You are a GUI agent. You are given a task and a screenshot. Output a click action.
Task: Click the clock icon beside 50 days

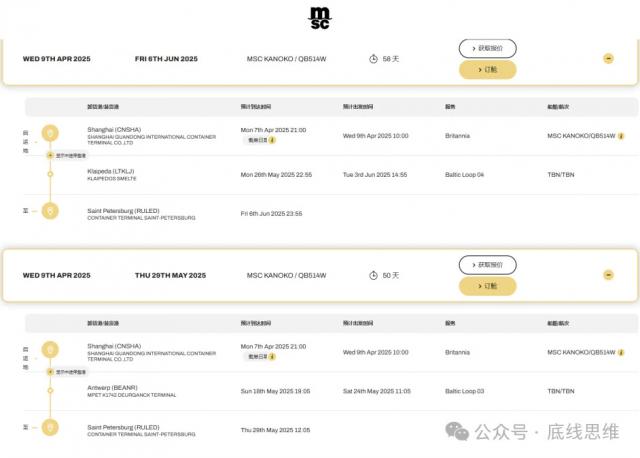pyautogui.click(x=373, y=276)
